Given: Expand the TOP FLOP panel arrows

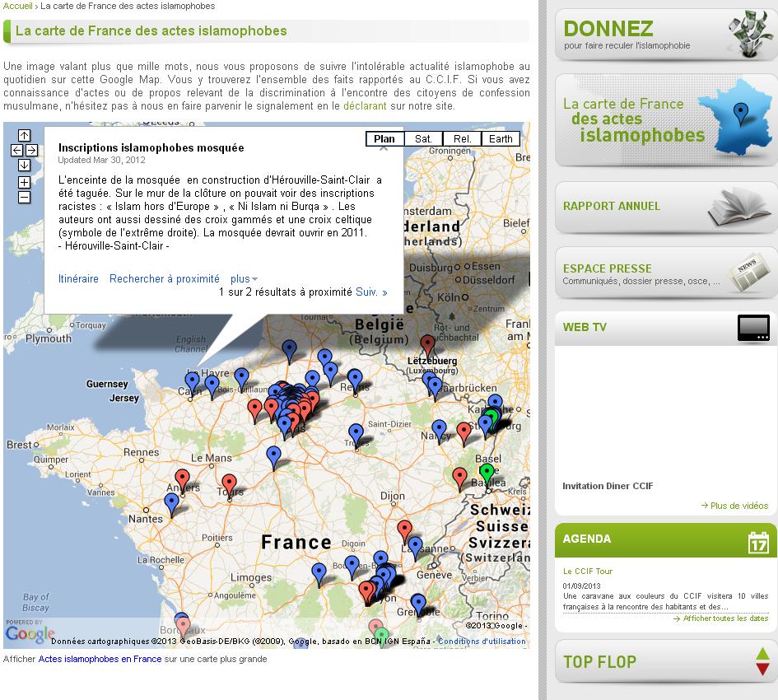Looking at the screenshot, I should (x=762, y=661).
